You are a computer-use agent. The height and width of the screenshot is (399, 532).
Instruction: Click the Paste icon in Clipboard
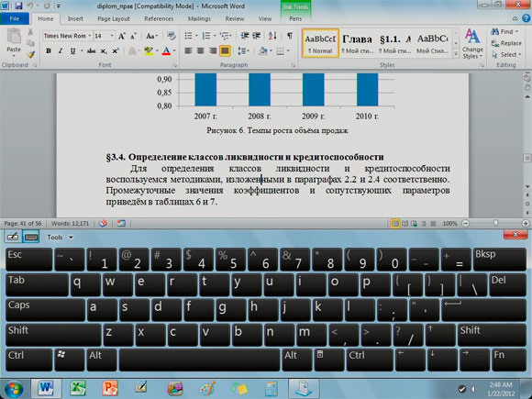coord(14,37)
